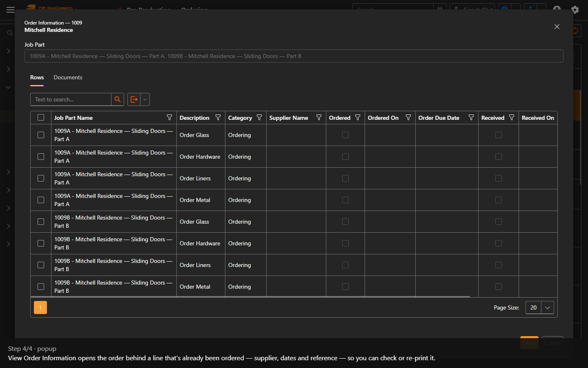Open the export options dropdown arrow

point(145,99)
